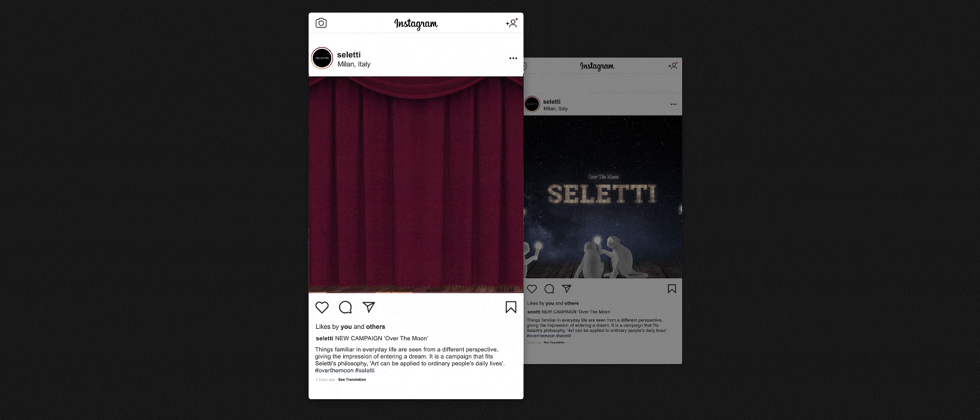Click the #overthemoon hashtag in front caption
Screen dimensions: 980x420
click(334, 371)
